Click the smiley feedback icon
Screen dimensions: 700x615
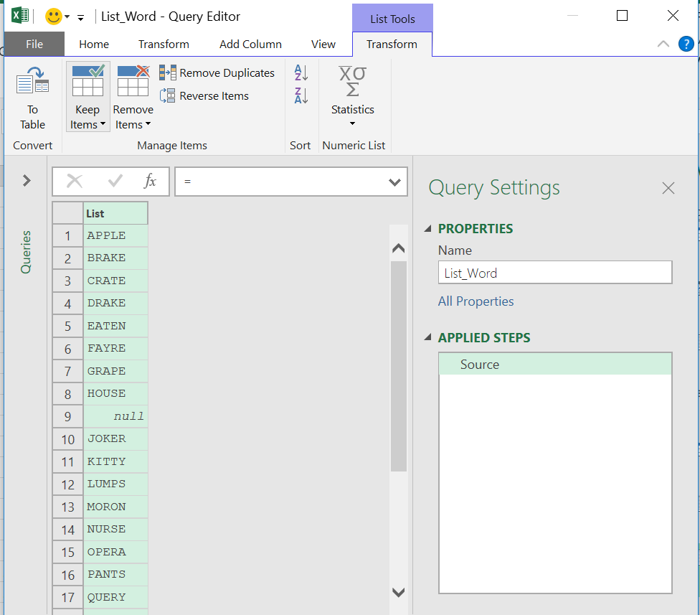pyautogui.click(x=54, y=17)
